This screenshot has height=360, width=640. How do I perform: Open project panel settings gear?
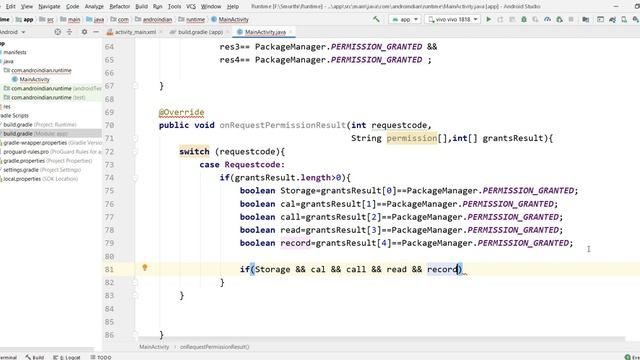[x=84, y=32]
